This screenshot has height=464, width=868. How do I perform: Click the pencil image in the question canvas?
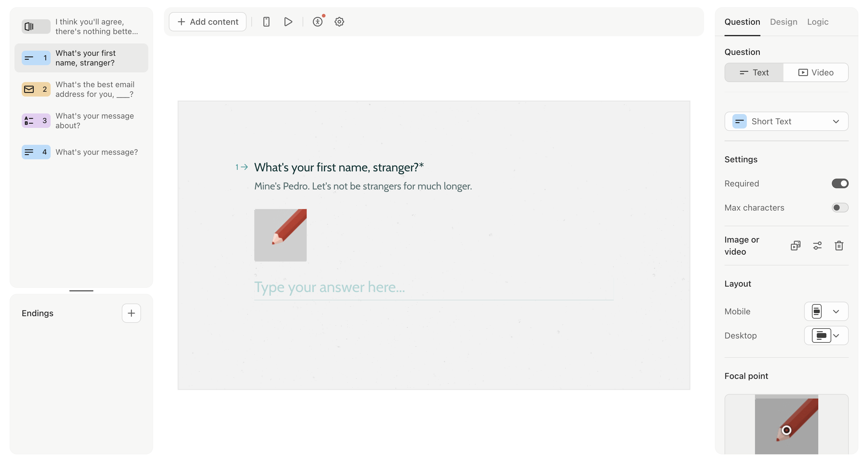click(x=280, y=235)
